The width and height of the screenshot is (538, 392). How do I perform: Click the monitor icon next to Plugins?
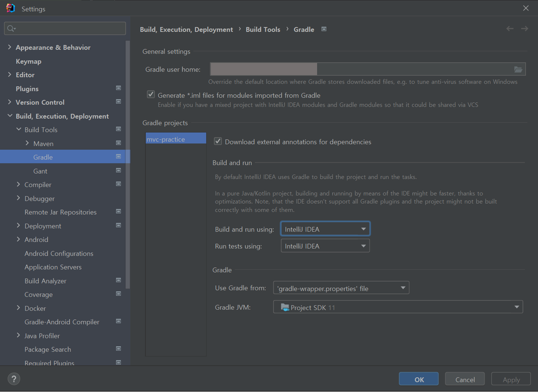[118, 88]
